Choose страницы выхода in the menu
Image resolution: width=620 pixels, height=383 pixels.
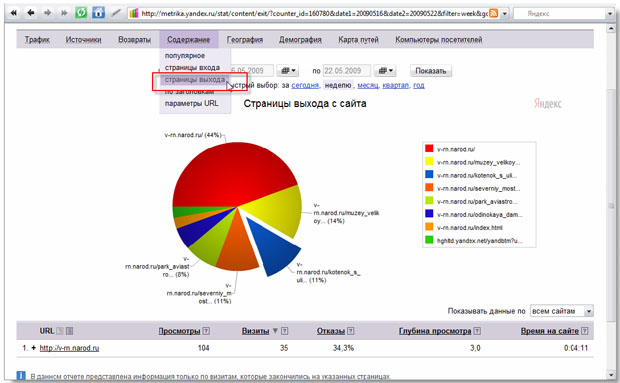click(x=195, y=80)
